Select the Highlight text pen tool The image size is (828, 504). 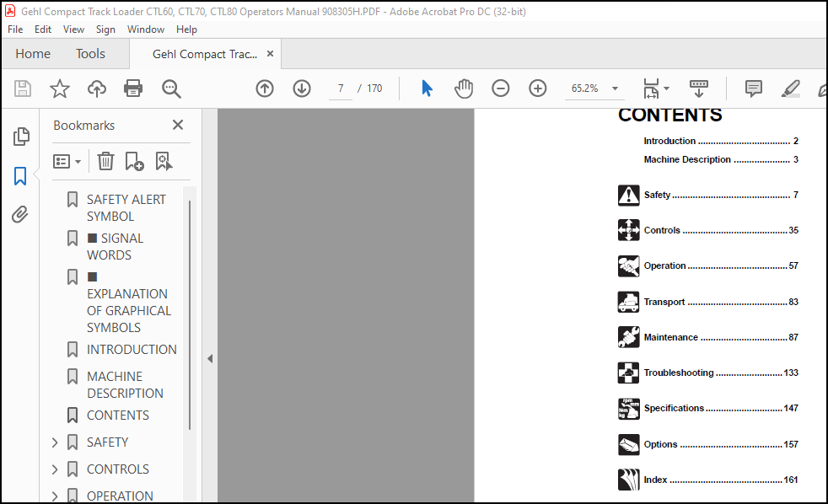[x=791, y=88]
